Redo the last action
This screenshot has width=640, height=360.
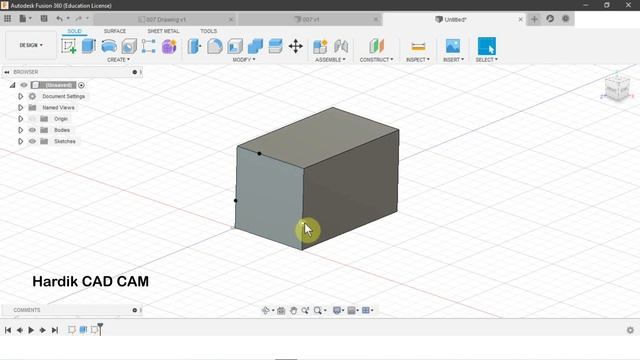(79, 19)
